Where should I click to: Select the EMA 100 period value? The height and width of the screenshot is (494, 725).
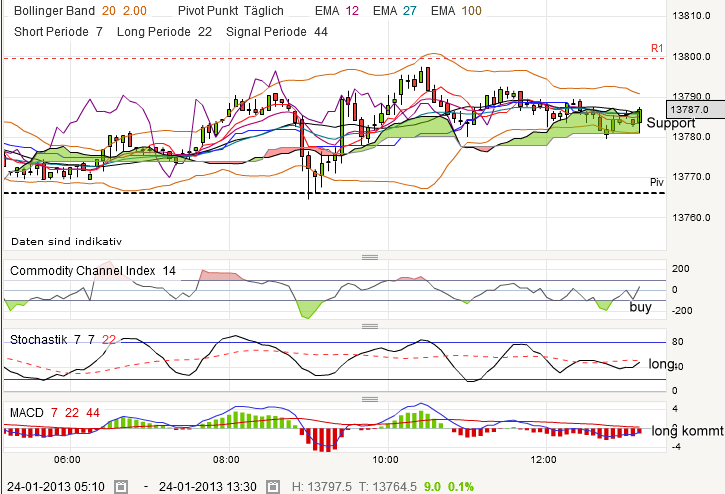472,11
